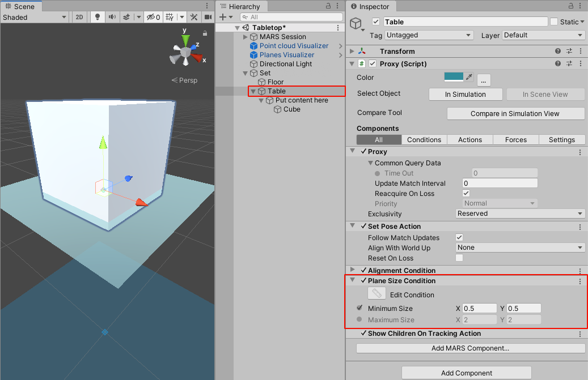This screenshot has width=588, height=380.
Task: Open grid settings icon in Scene toolbar
Action: tap(170, 17)
